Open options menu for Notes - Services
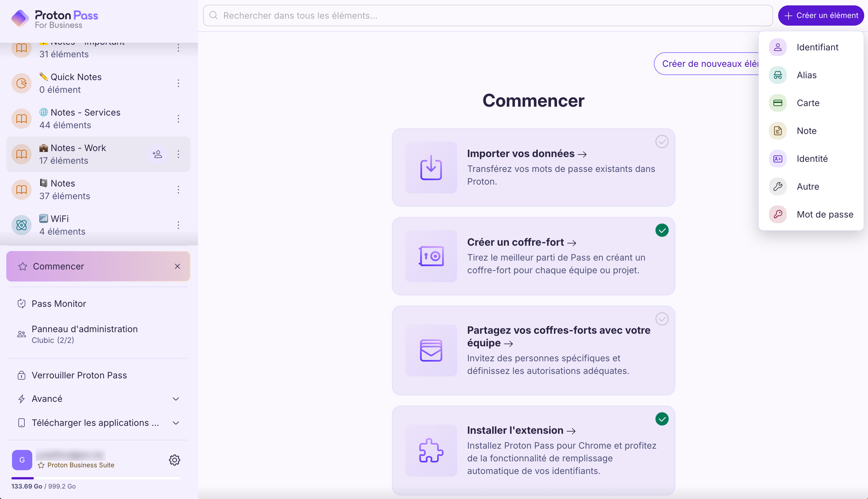 pyautogui.click(x=178, y=119)
